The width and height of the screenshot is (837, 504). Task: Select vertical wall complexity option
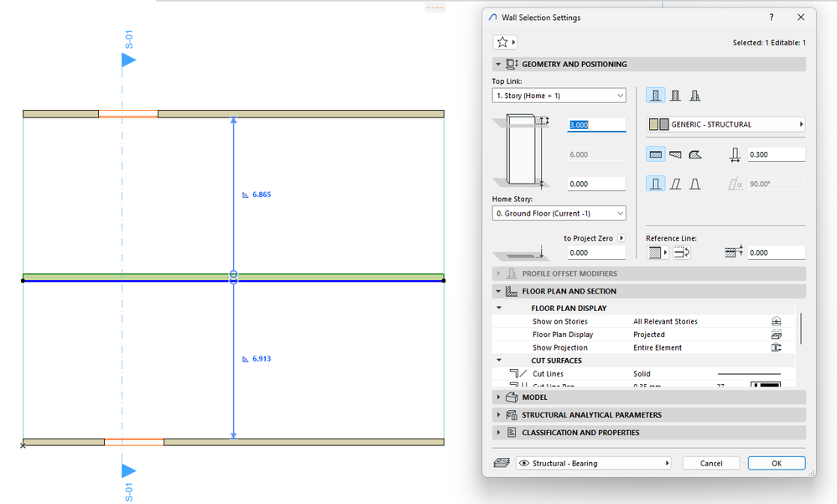(x=656, y=184)
